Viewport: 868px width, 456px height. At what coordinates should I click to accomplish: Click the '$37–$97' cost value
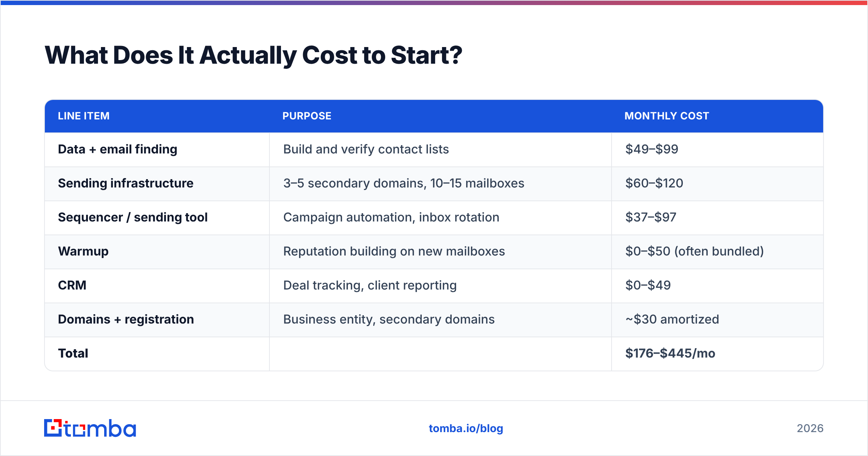651,217
